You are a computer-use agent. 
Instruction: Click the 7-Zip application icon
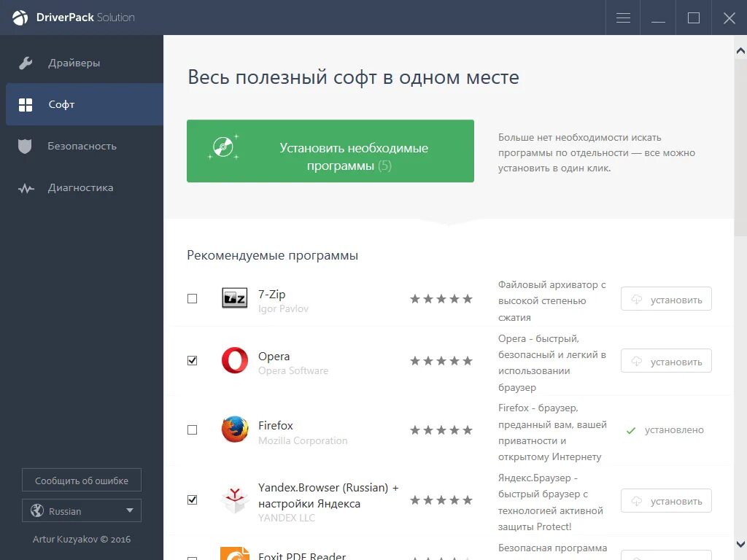point(234,298)
